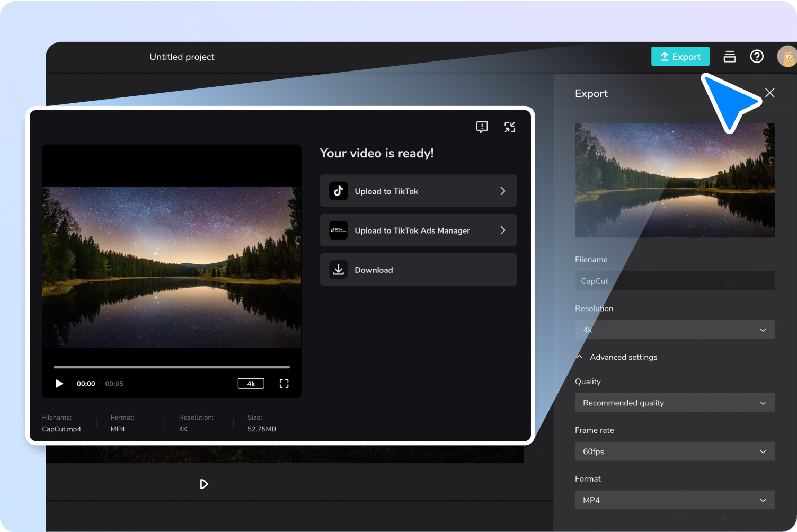797x532 pixels.
Task: Download the exported video
Action: [x=418, y=270]
